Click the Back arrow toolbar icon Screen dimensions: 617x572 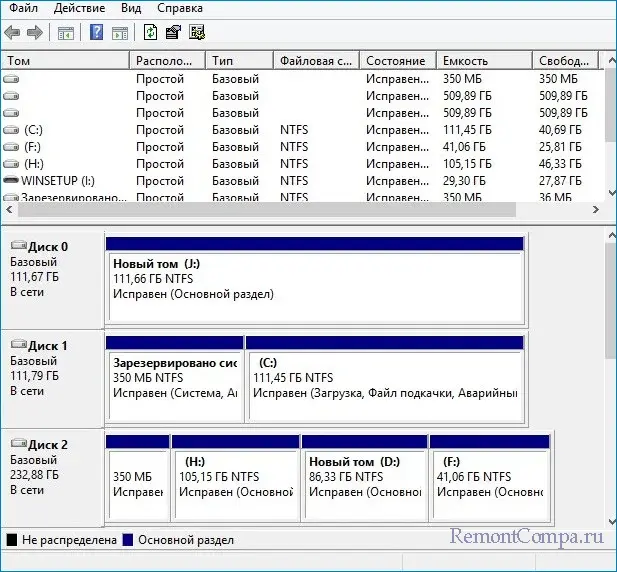coord(12,33)
